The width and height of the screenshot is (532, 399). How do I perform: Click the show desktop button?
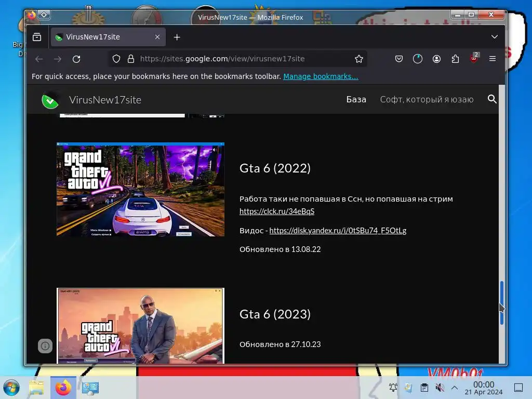[518, 388]
